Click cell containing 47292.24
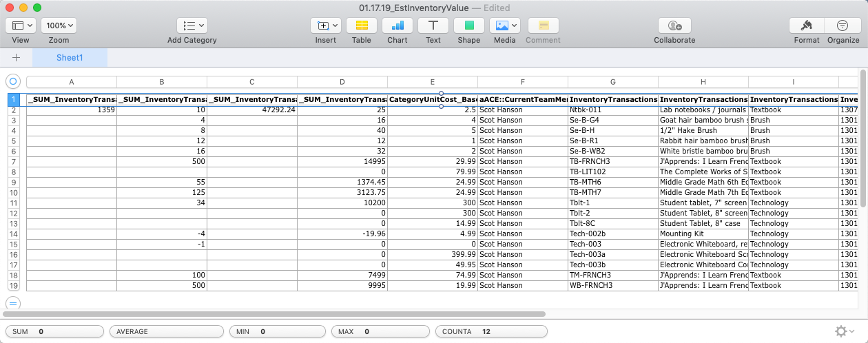Image resolution: width=868 pixels, height=343 pixels. point(252,110)
